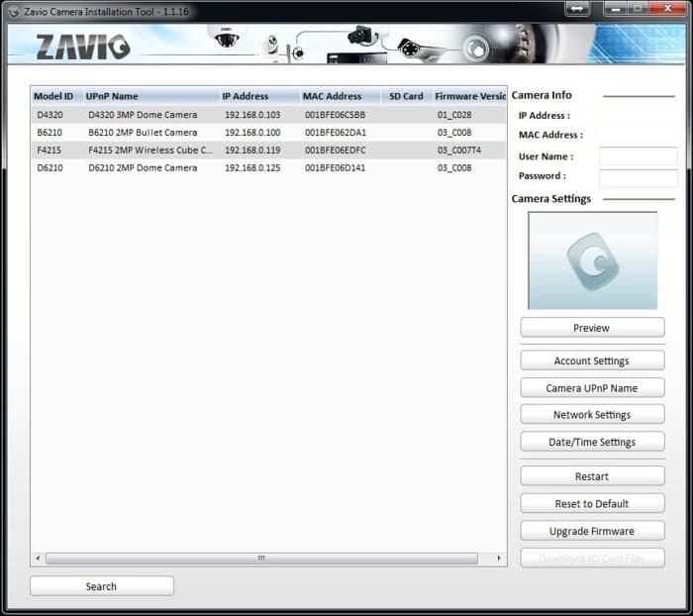This screenshot has height=616, width=693.
Task: Click the camera preview thumbnail
Action: click(x=592, y=260)
